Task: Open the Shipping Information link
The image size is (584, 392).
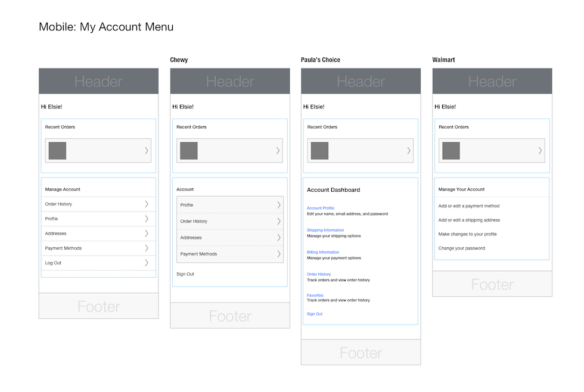Action: click(x=325, y=230)
